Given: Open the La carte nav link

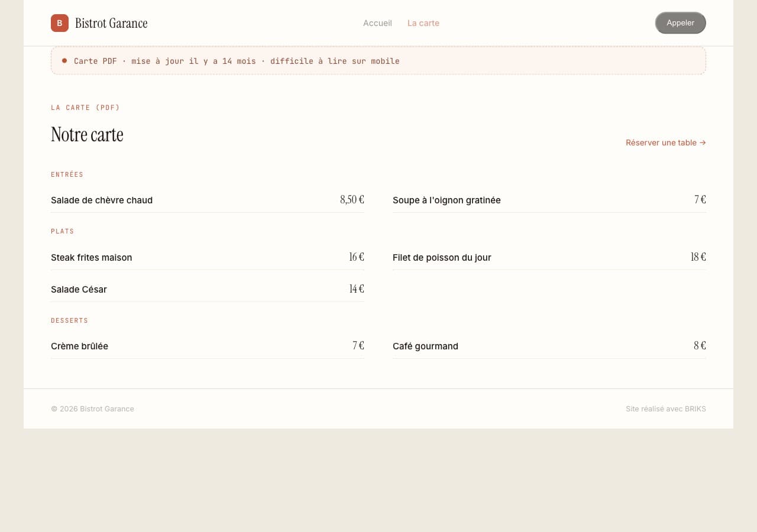Looking at the screenshot, I should tap(423, 23).
